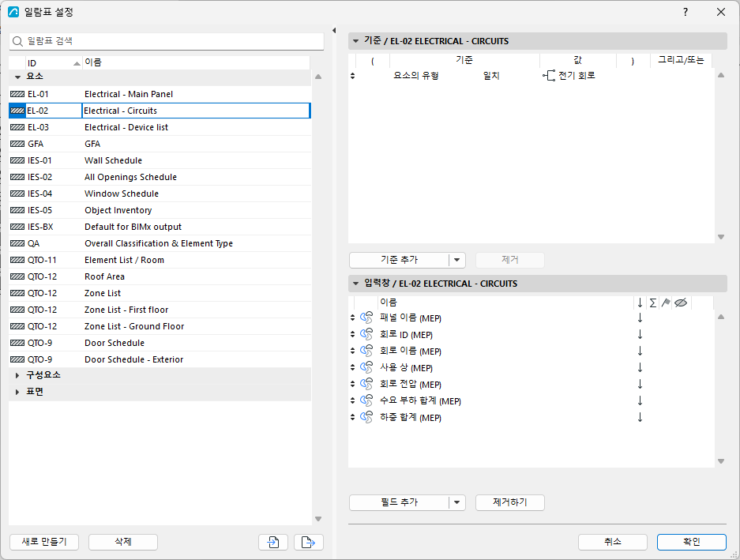Image resolution: width=740 pixels, height=560 pixels.
Task: Click the 삭제 button
Action: (x=123, y=542)
